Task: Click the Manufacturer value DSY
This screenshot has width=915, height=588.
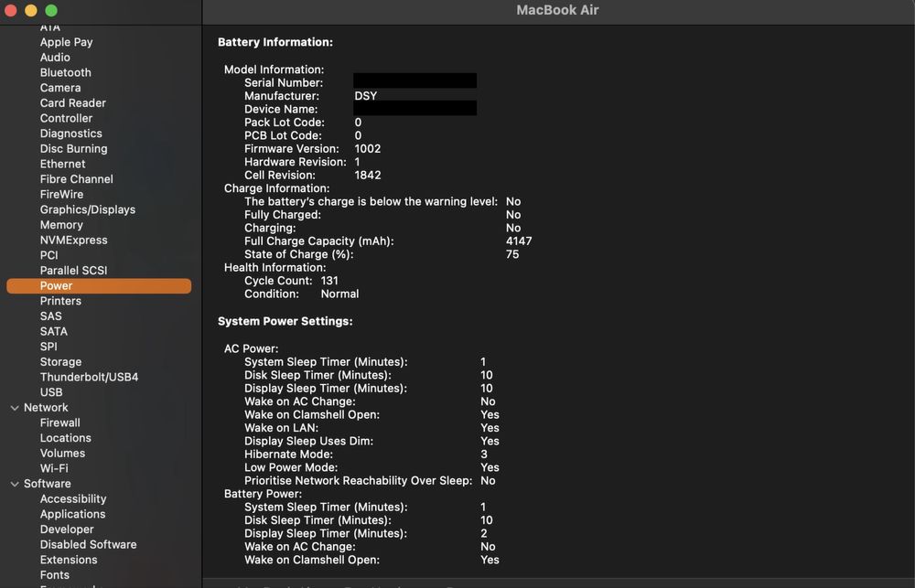Action: click(x=366, y=96)
